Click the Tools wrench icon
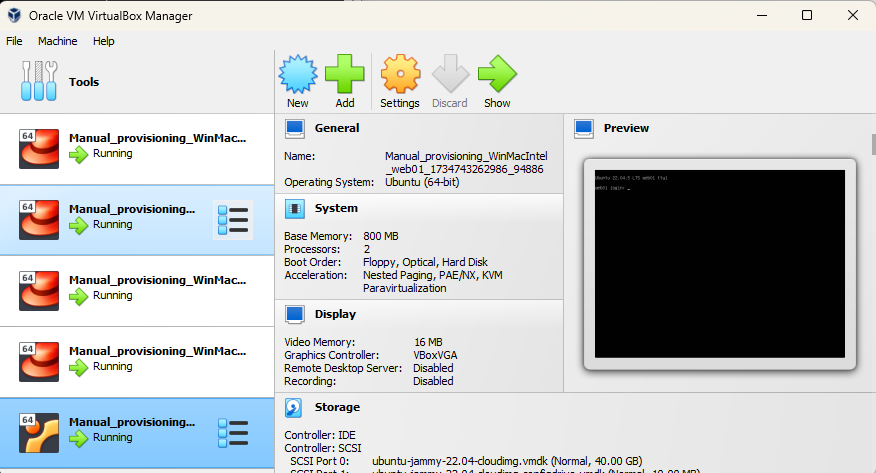876x473 pixels. click(39, 81)
